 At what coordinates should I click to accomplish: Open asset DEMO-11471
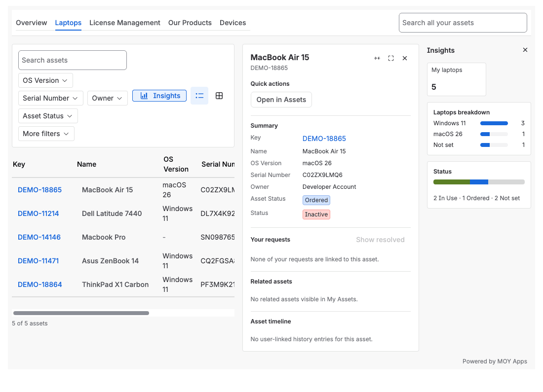pyautogui.click(x=39, y=261)
